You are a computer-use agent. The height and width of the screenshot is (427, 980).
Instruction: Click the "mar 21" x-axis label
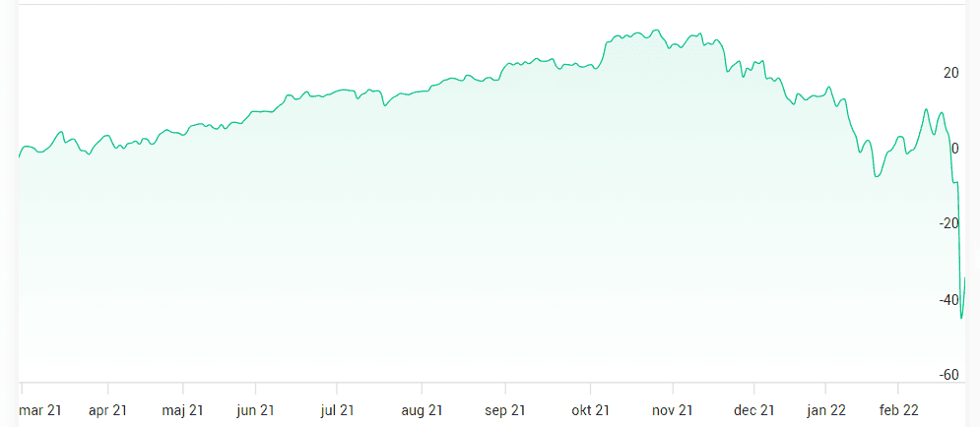coord(39,410)
